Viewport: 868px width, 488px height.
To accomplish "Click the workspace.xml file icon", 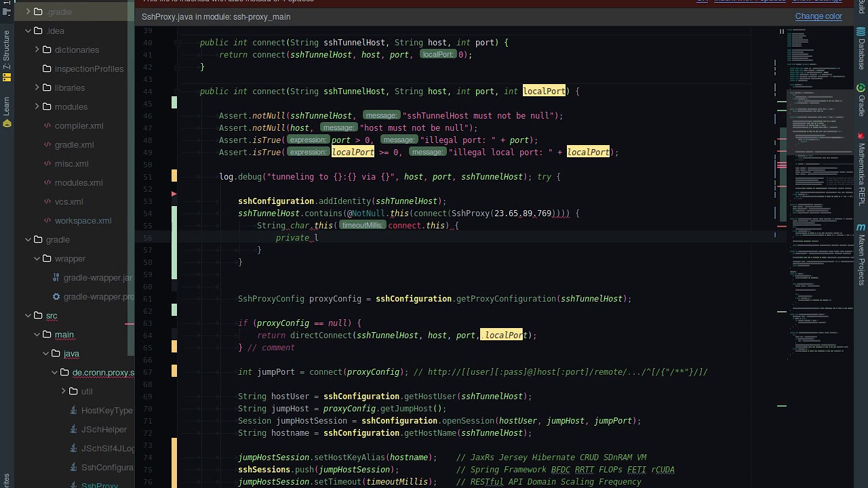I will [x=47, y=220].
